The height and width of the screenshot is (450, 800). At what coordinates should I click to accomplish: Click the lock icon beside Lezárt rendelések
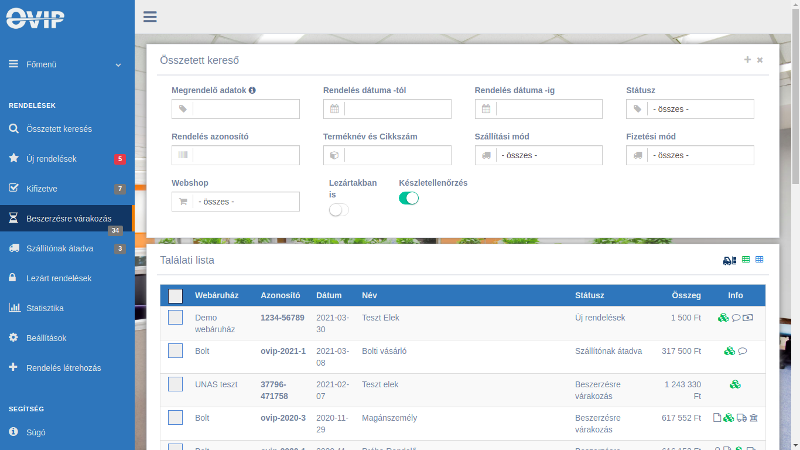pyautogui.click(x=13, y=278)
